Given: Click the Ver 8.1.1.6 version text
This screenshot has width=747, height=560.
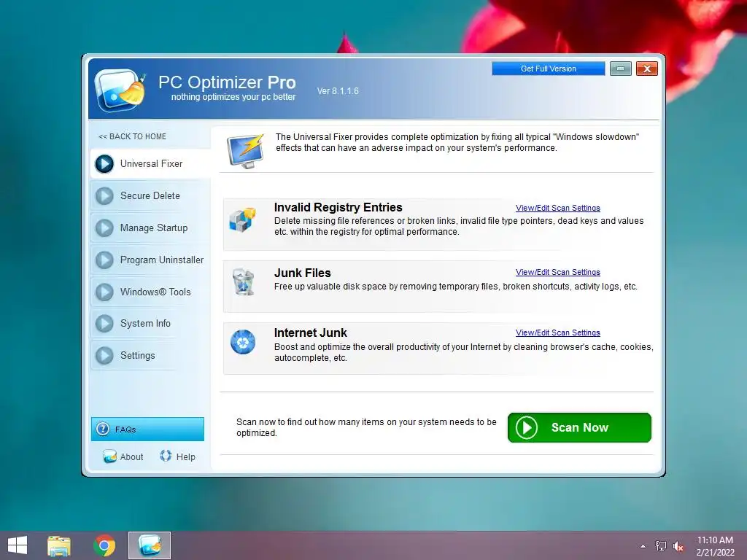Looking at the screenshot, I should coord(338,91).
